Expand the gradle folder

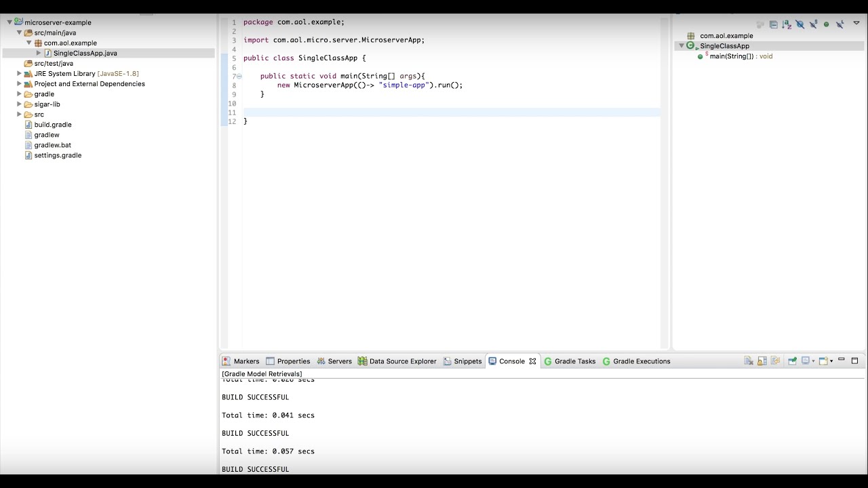tap(20, 94)
